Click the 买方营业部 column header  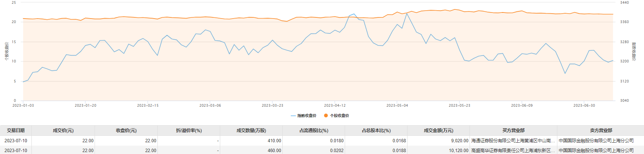(513, 131)
